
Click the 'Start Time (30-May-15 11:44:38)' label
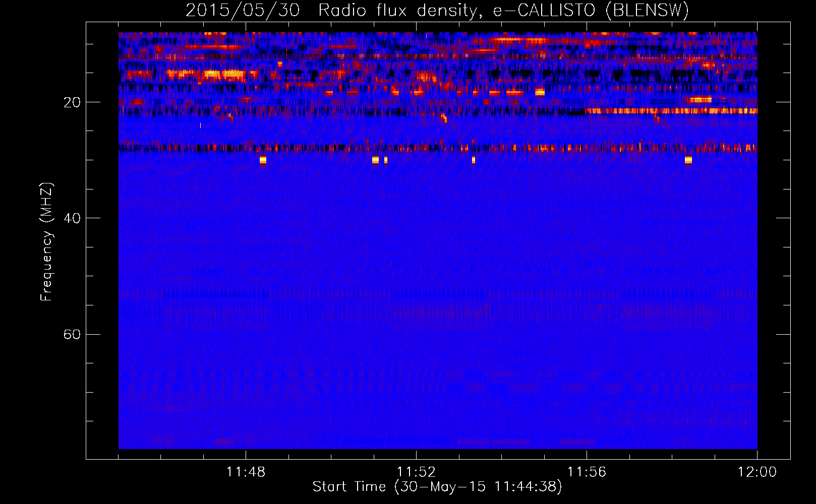click(x=437, y=487)
